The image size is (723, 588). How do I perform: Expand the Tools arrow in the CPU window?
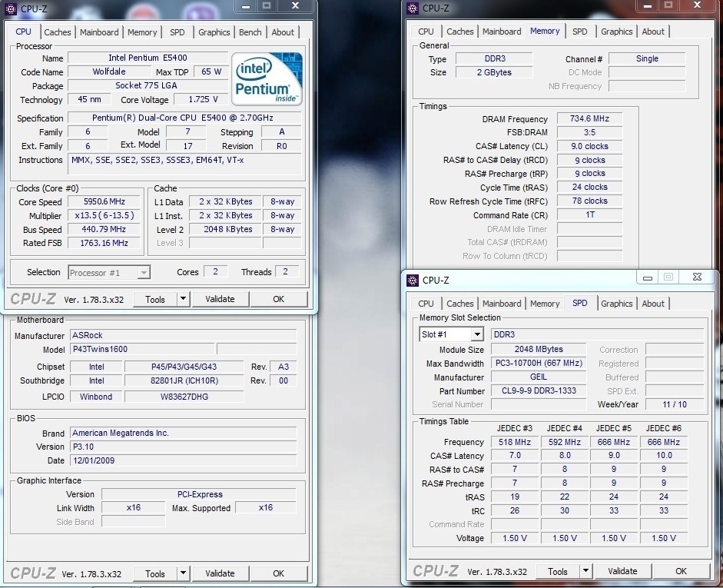coord(183,299)
